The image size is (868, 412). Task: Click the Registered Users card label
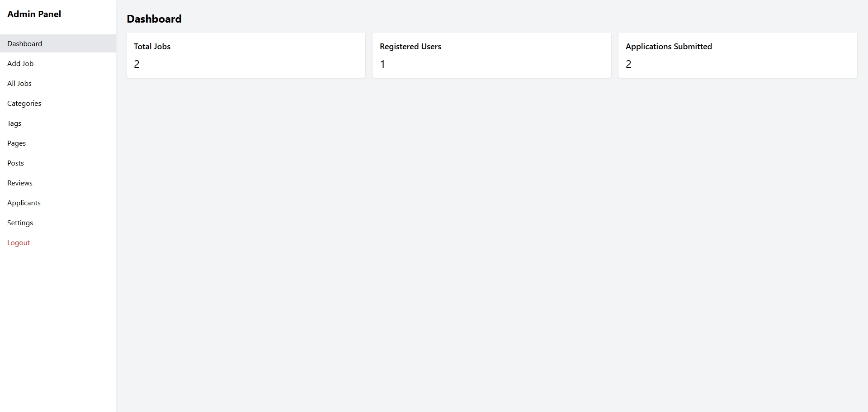(410, 47)
